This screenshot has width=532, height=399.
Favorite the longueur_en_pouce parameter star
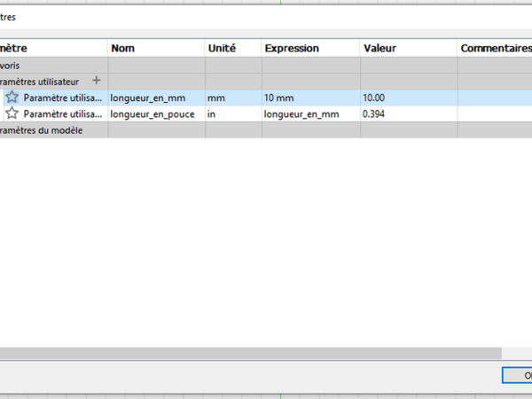tap(12, 113)
